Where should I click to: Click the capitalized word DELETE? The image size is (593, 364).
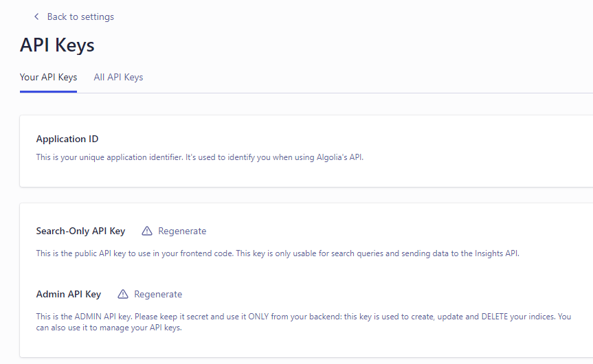coord(496,317)
